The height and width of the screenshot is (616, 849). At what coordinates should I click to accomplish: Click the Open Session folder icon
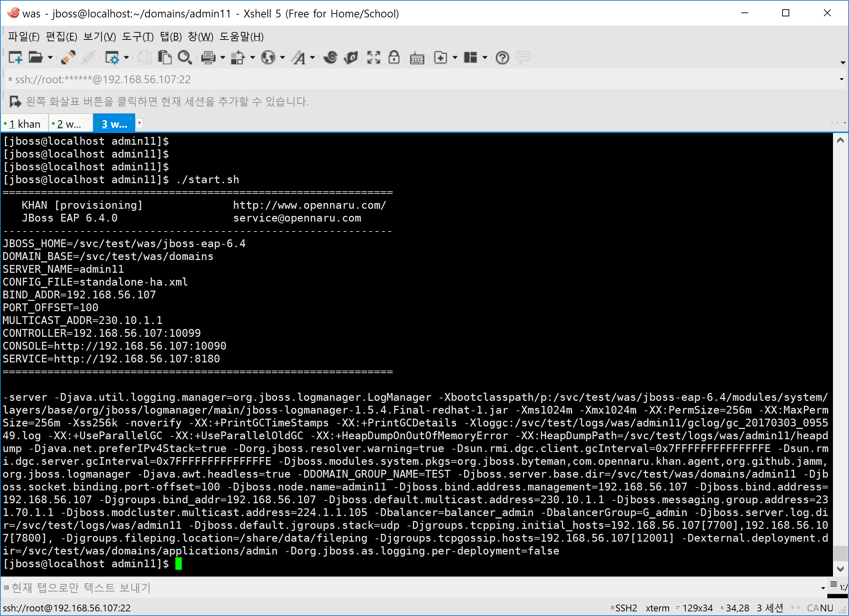coord(36,58)
